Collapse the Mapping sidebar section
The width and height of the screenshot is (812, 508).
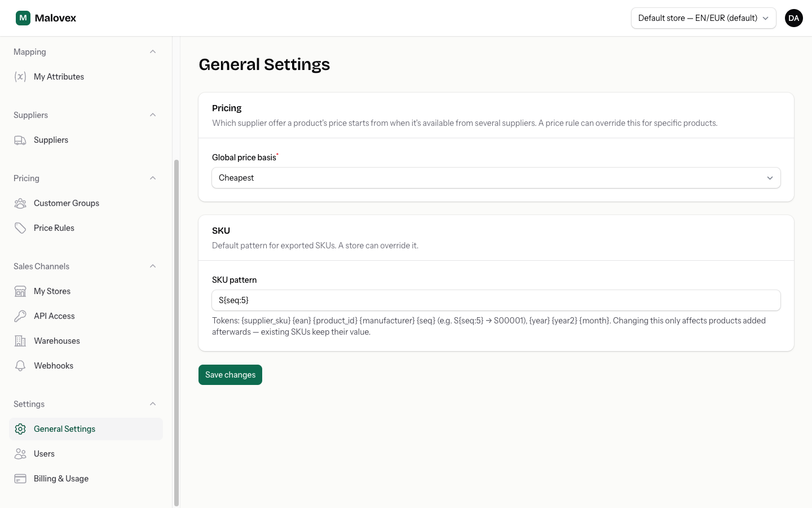coord(153,52)
